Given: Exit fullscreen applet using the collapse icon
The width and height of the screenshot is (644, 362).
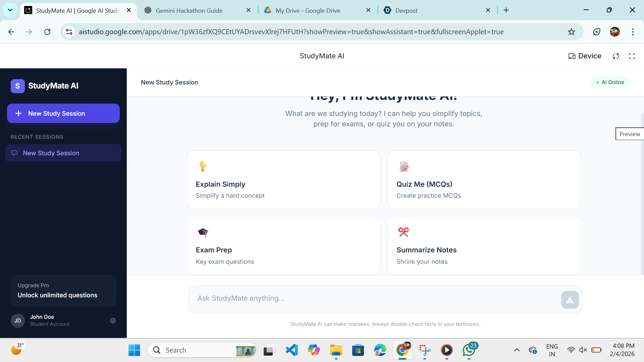Looking at the screenshot, I should tap(632, 56).
